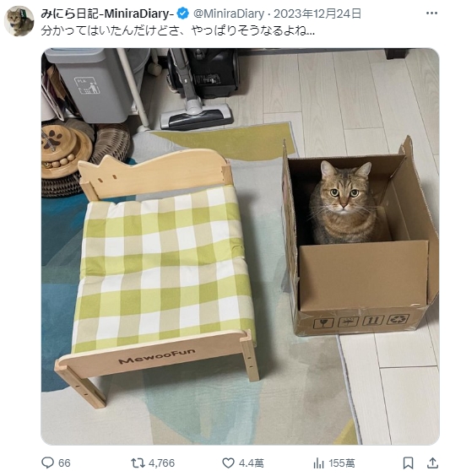
Task: Click the 155万 views count
Action: [342, 463]
